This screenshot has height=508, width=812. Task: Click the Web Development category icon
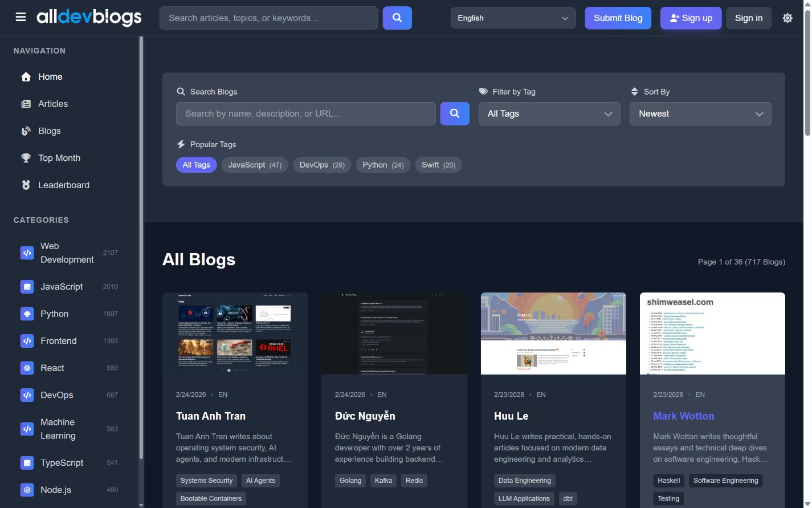click(x=27, y=253)
